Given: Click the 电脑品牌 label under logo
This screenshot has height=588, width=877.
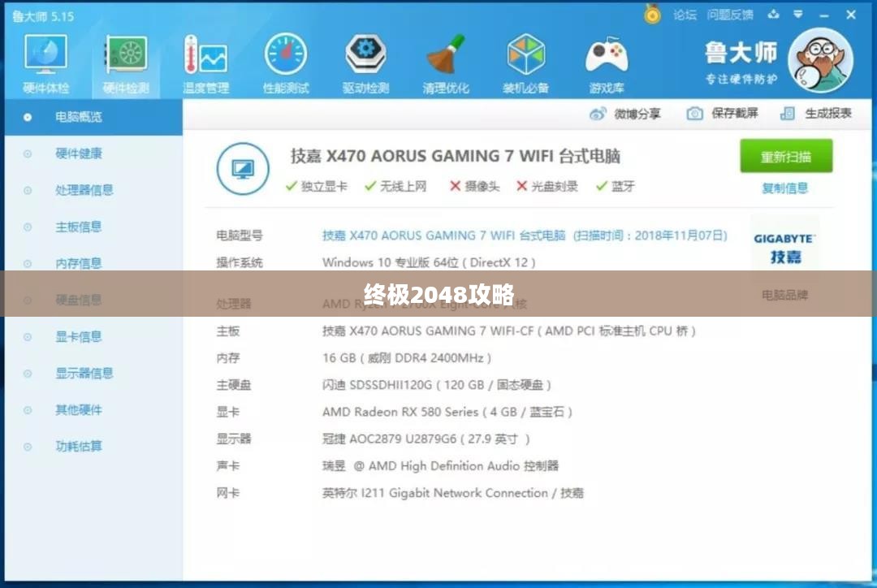Looking at the screenshot, I should 784,295.
